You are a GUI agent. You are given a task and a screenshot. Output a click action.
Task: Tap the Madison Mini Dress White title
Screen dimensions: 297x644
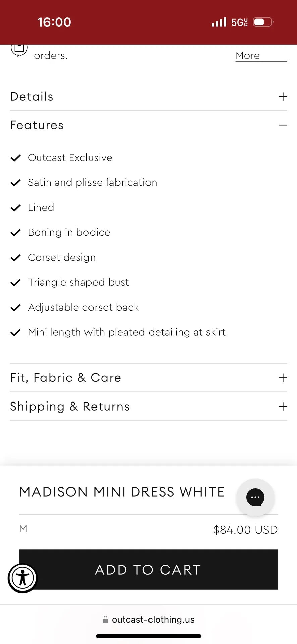click(122, 492)
